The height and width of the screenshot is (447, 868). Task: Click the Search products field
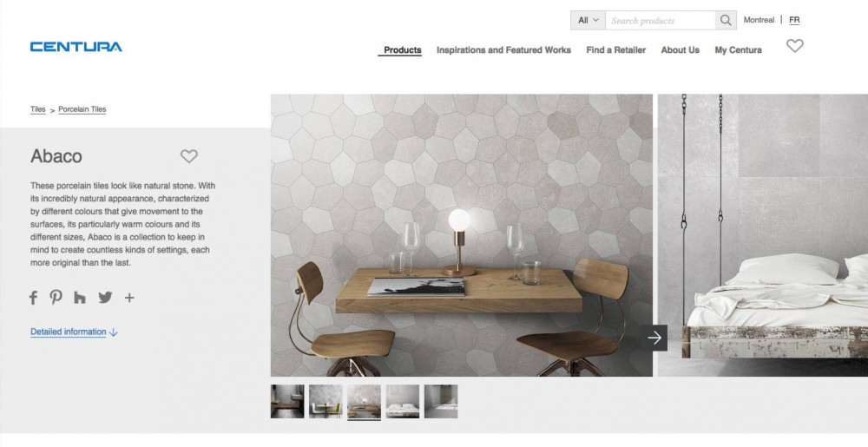point(661,21)
